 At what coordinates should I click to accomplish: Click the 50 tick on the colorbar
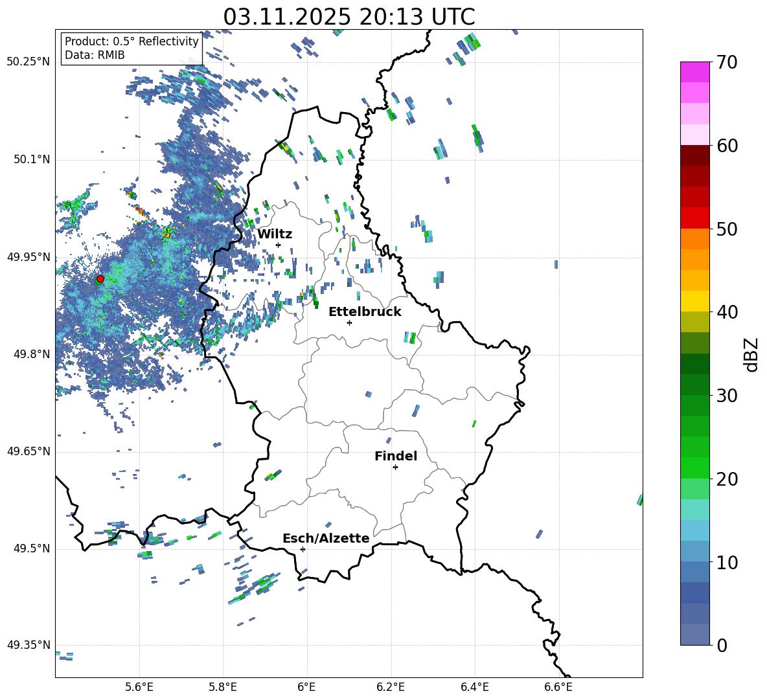tap(726, 229)
